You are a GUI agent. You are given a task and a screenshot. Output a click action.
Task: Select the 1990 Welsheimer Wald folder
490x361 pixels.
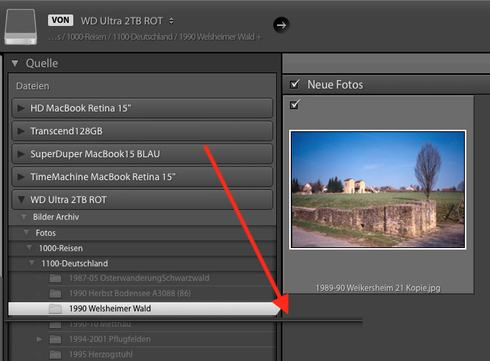pyautogui.click(x=142, y=309)
